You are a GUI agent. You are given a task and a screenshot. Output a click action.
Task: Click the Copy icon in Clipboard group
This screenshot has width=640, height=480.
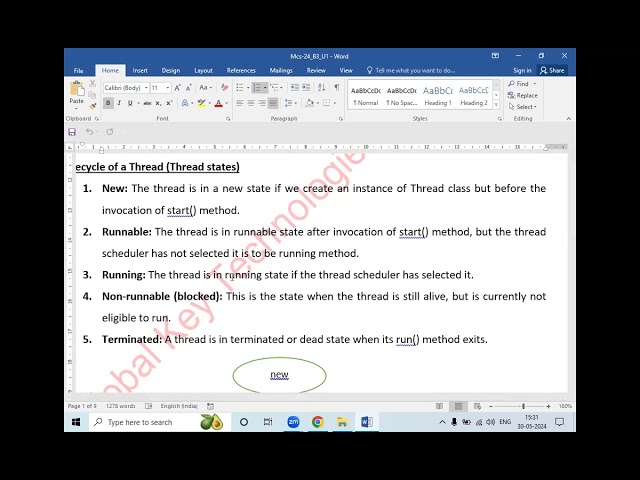coord(93,95)
